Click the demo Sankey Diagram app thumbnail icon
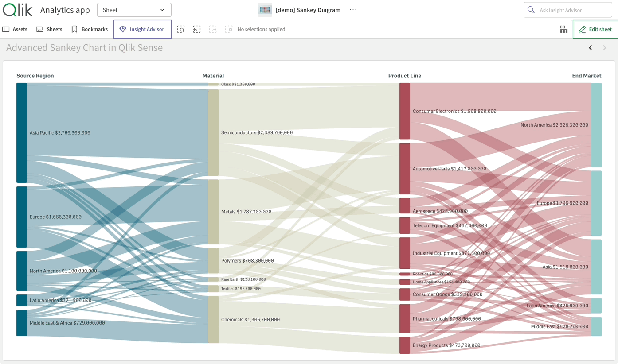Image resolution: width=618 pixels, height=364 pixels. pos(265,10)
